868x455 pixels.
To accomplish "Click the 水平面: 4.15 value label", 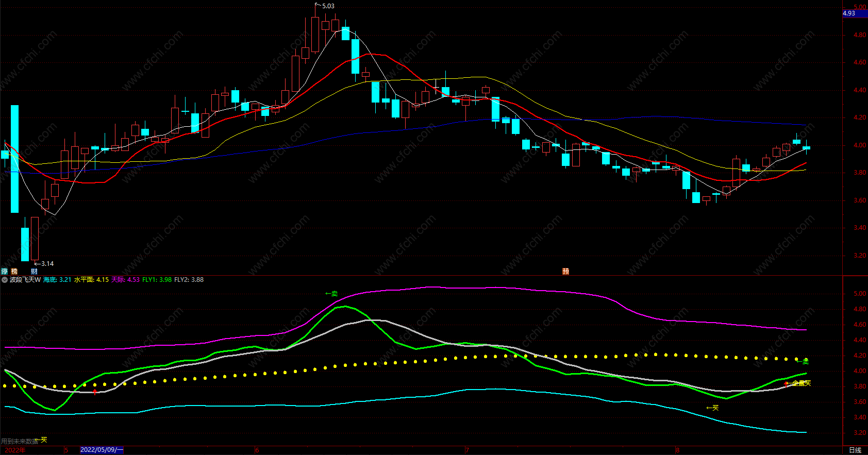I will pos(91,280).
